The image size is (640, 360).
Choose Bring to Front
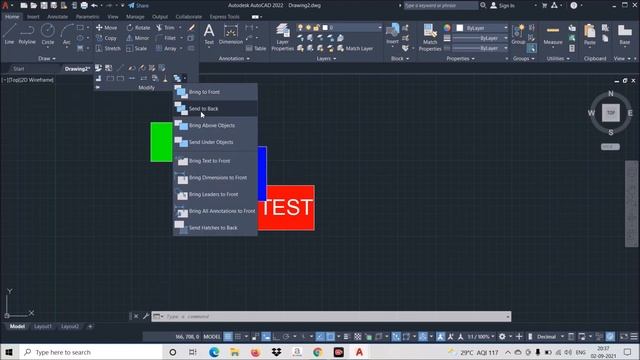pos(215,92)
